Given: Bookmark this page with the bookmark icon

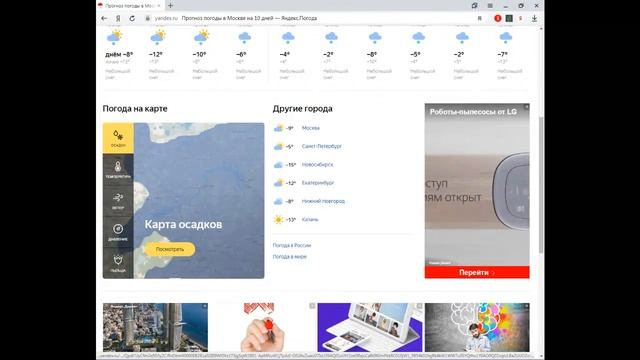Looking at the screenshot, I should click(x=480, y=18).
